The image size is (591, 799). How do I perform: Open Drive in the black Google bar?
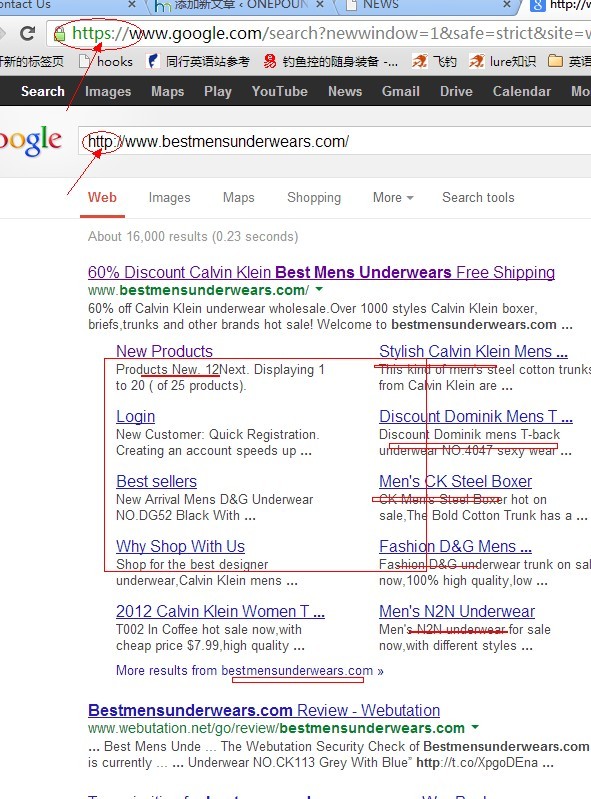coord(456,91)
